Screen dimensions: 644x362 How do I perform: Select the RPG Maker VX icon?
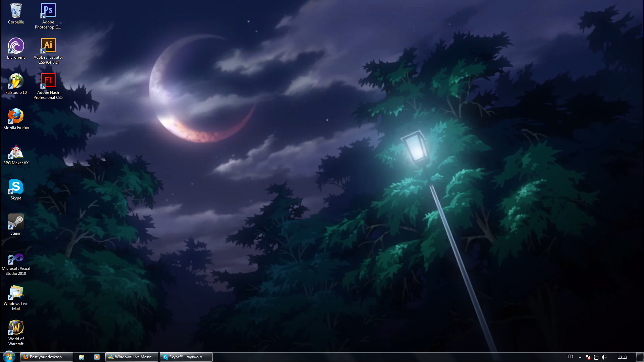(16, 152)
